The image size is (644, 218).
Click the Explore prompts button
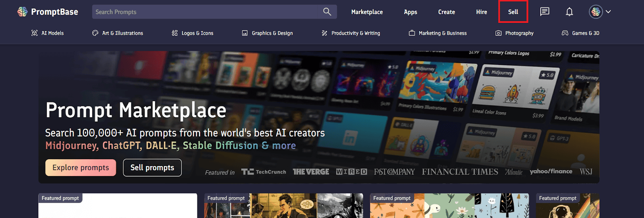coord(81,168)
